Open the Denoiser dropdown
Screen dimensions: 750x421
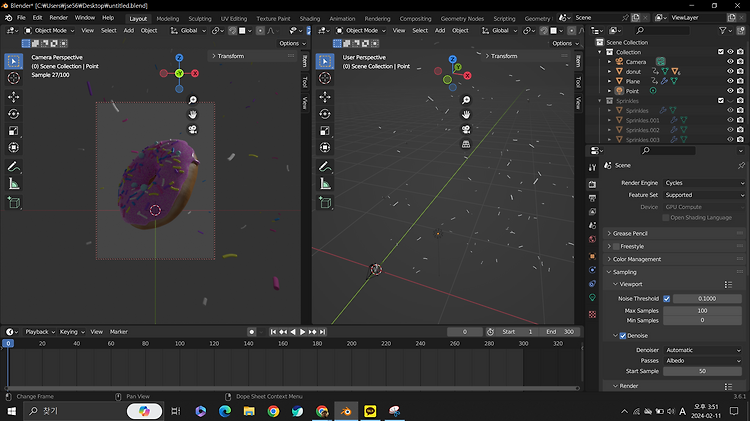click(702, 350)
